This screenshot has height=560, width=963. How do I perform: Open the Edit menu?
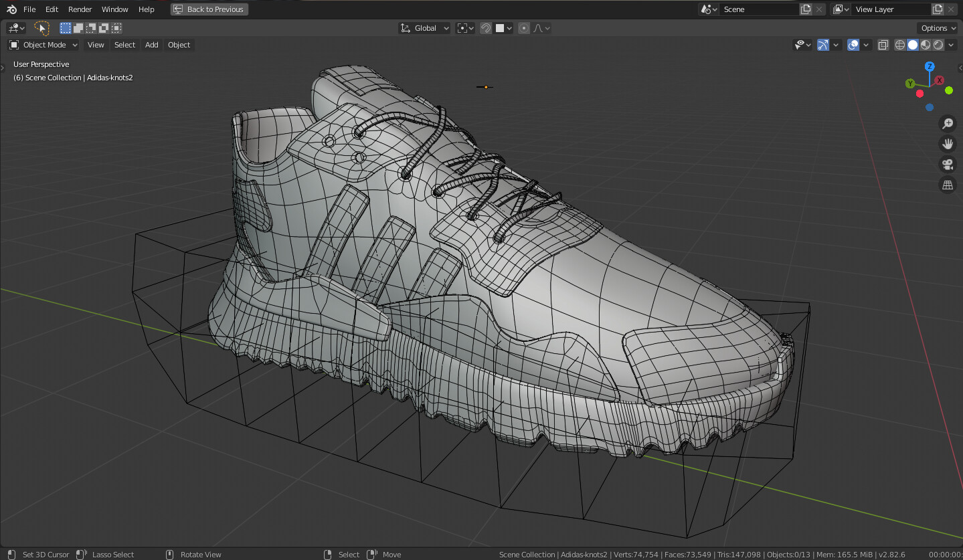[52, 9]
